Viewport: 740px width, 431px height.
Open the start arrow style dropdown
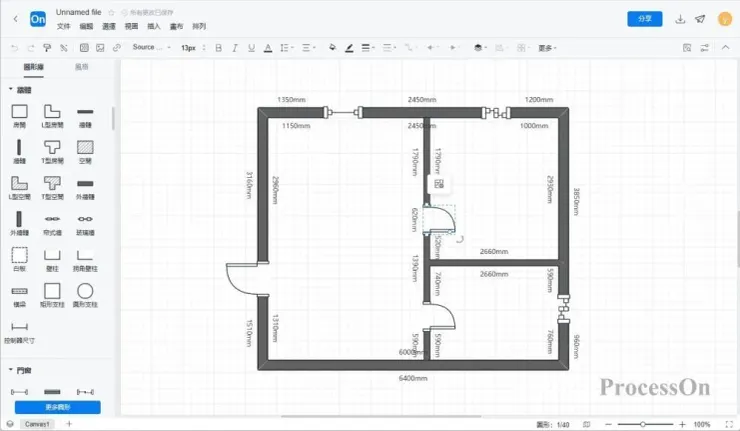431,48
